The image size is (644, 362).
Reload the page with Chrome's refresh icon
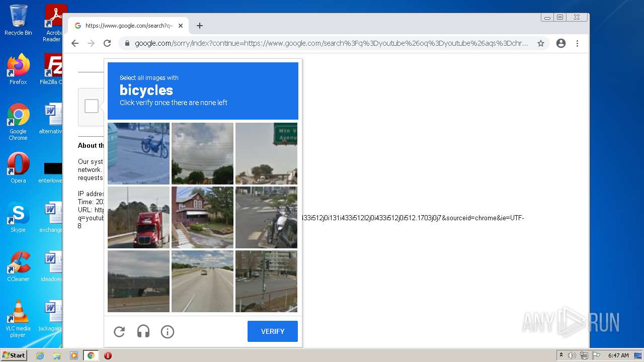[x=107, y=43]
